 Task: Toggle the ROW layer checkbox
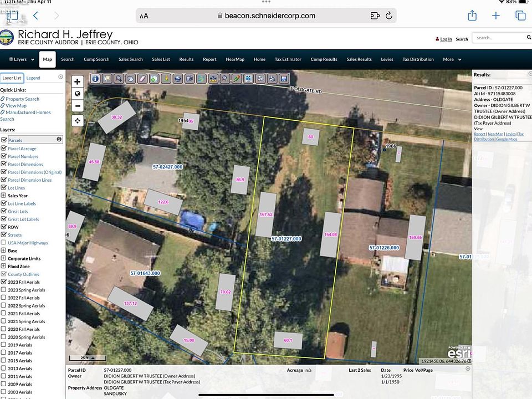(x=4, y=227)
